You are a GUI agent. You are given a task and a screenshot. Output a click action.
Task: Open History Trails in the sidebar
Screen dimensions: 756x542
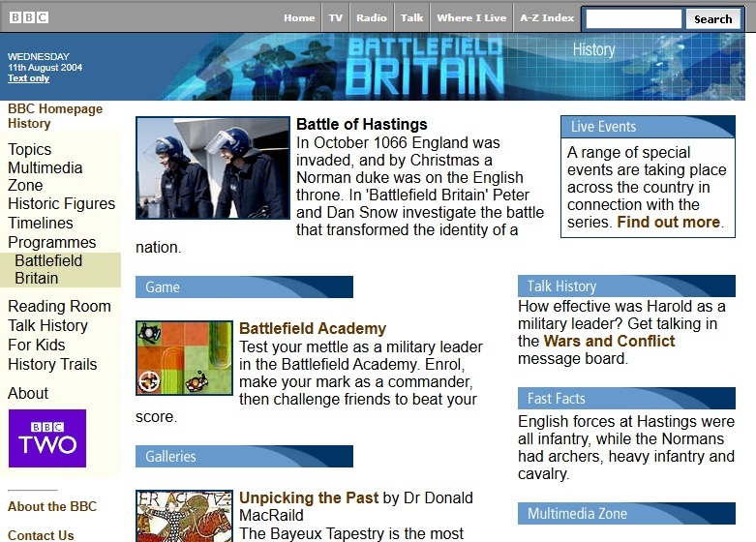coord(52,364)
